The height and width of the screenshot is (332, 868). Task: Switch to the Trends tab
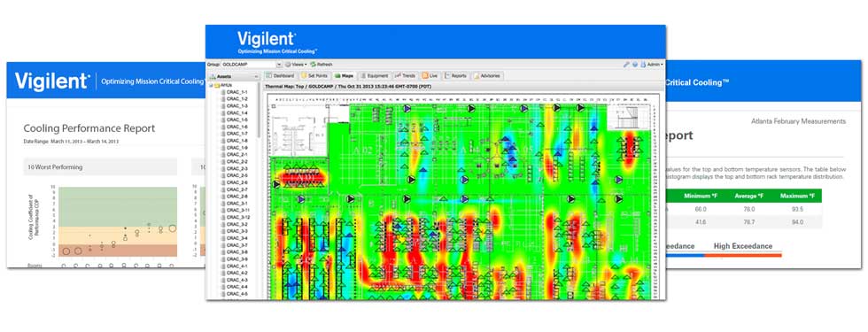point(406,76)
